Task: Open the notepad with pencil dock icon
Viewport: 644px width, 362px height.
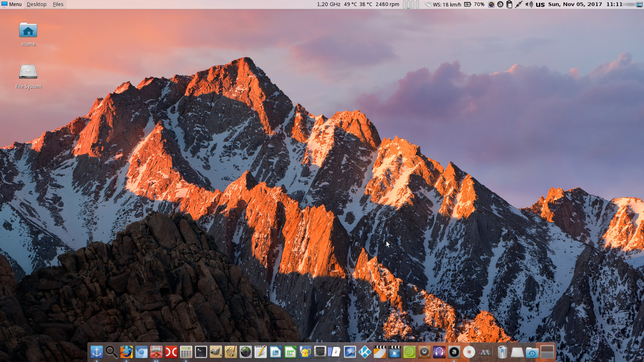Action: (x=260, y=352)
